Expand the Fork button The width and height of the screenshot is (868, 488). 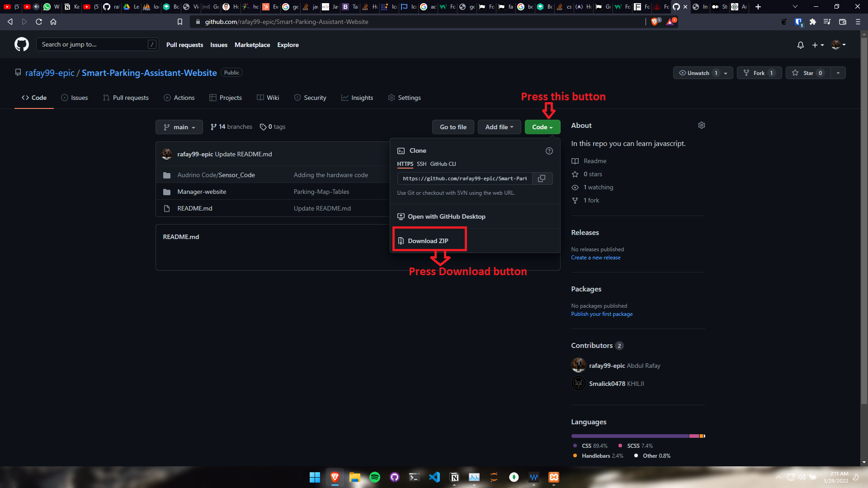point(759,73)
